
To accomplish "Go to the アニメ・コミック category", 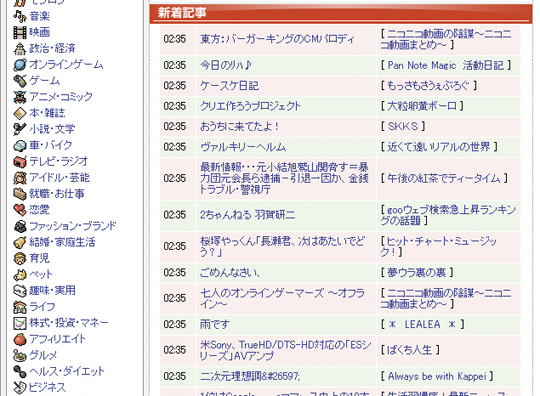I will [61, 97].
